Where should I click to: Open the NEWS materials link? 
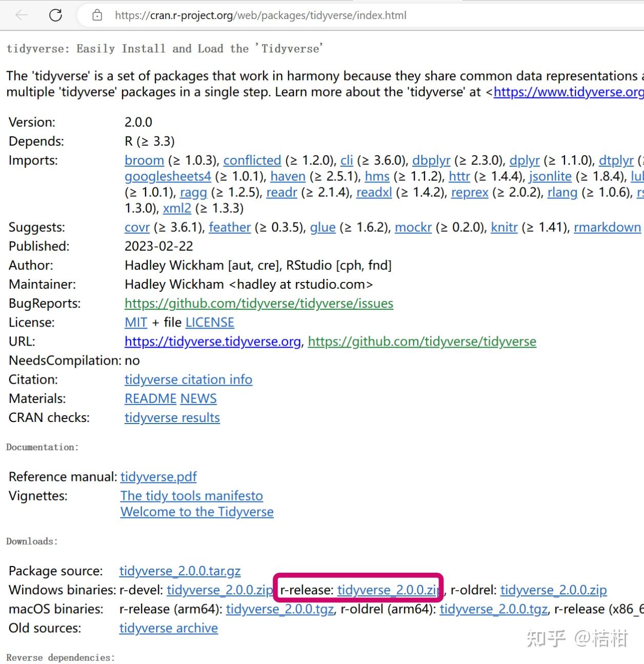(198, 398)
